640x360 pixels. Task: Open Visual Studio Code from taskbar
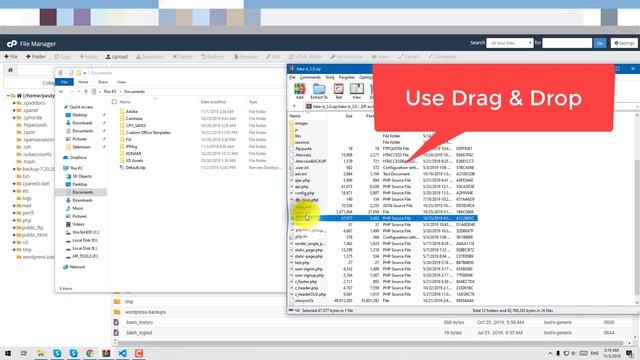(122, 353)
